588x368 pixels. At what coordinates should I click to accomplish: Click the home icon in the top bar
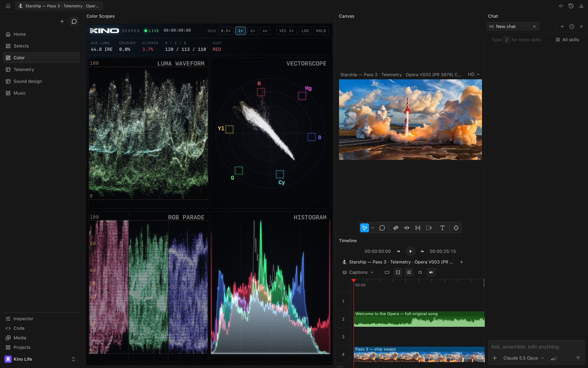pos(8,6)
